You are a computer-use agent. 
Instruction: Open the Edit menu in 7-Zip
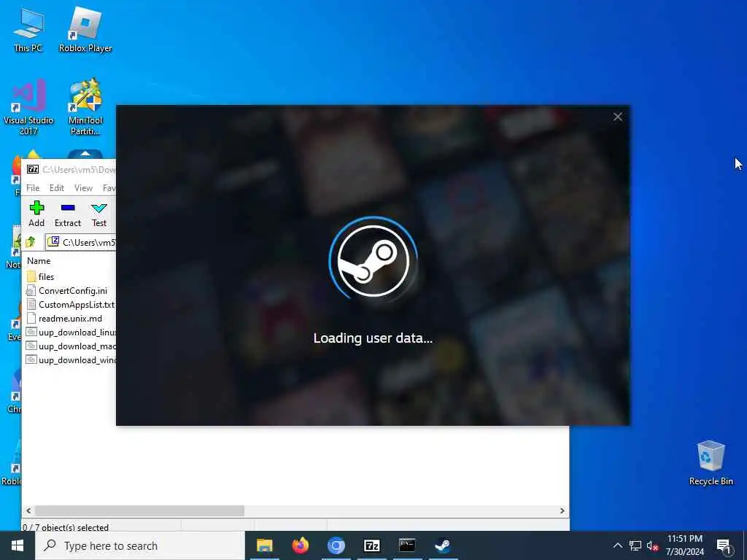(57, 188)
